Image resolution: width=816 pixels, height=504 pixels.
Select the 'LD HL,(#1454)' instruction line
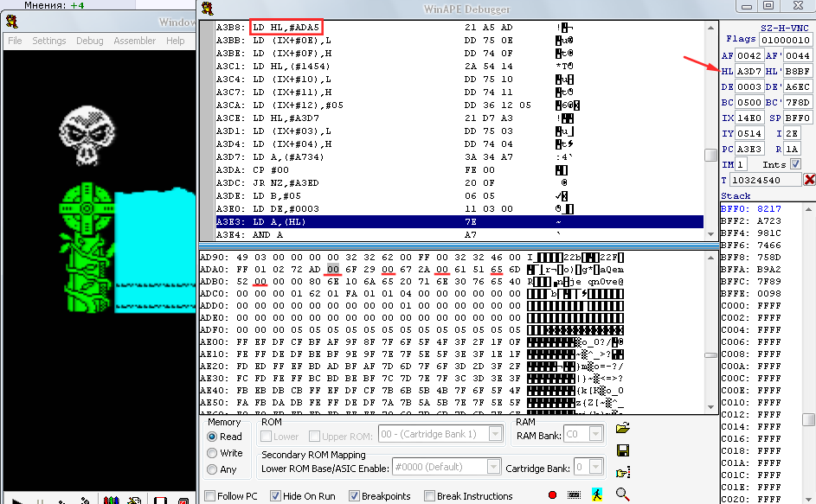459,66
